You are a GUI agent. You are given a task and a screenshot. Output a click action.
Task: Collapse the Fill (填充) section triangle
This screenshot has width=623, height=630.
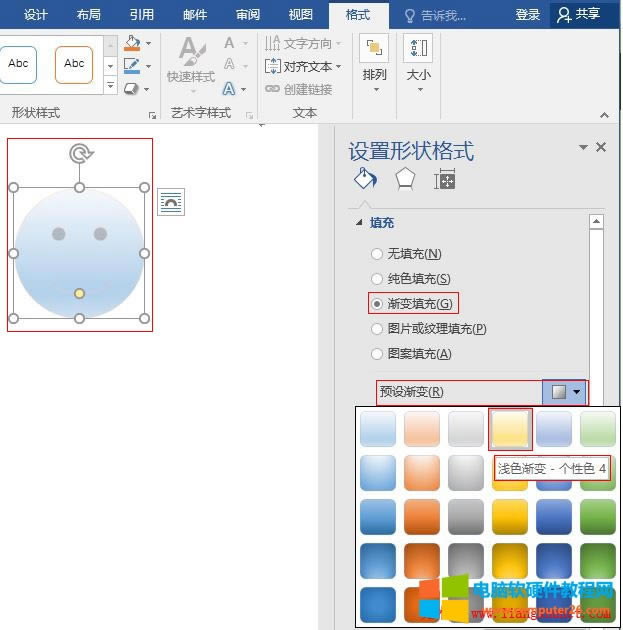coord(360,222)
